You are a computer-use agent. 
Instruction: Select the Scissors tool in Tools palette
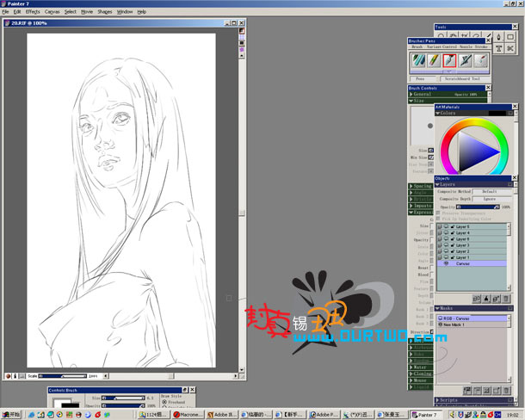click(510, 48)
